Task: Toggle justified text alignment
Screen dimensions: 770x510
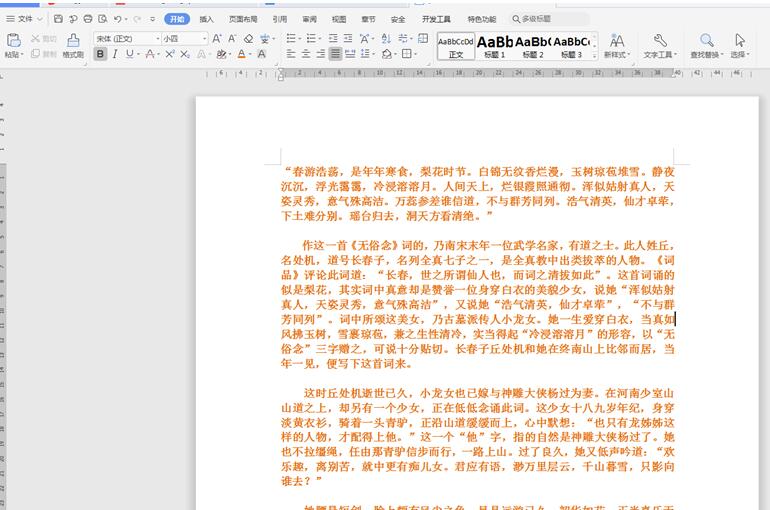Action: [335, 54]
